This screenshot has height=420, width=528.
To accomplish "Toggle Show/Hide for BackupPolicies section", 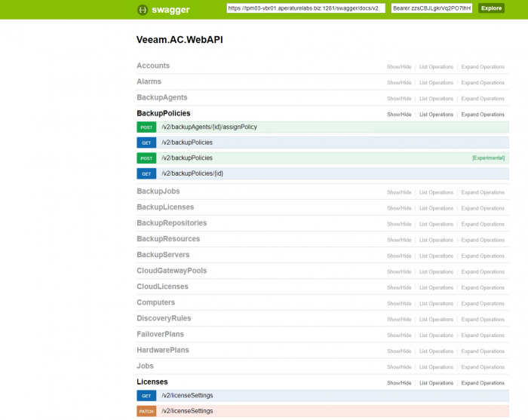I will tap(399, 115).
